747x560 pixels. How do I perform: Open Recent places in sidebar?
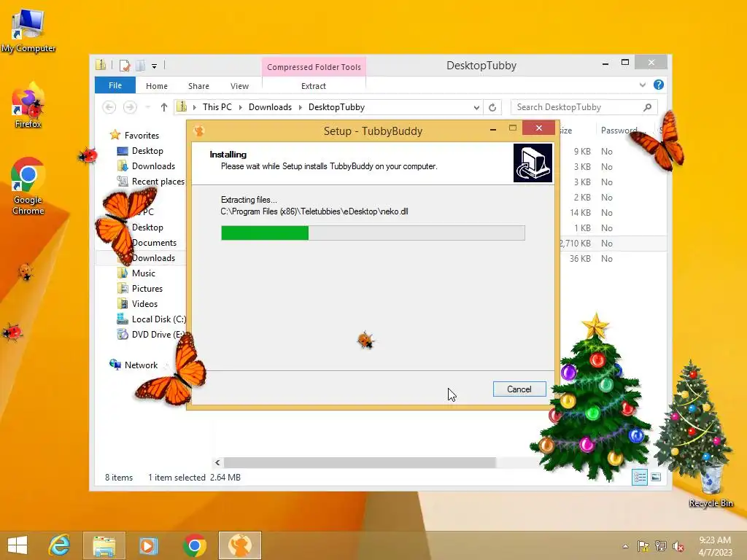coord(158,181)
